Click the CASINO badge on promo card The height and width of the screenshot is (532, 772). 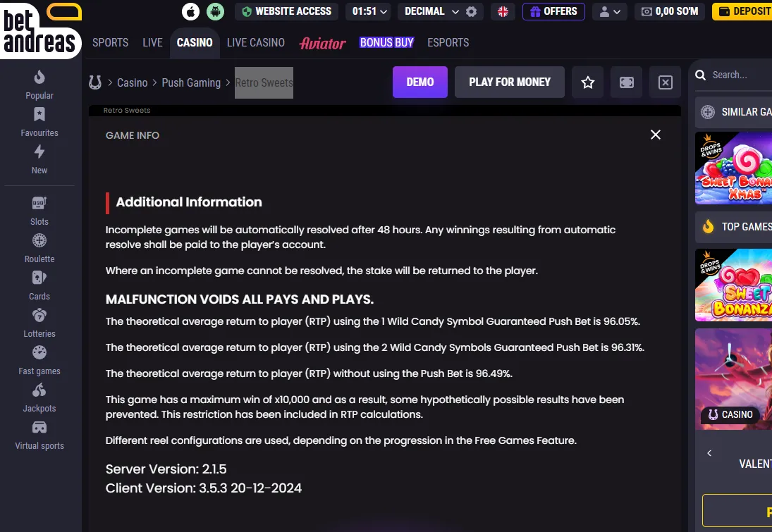[730, 414]
